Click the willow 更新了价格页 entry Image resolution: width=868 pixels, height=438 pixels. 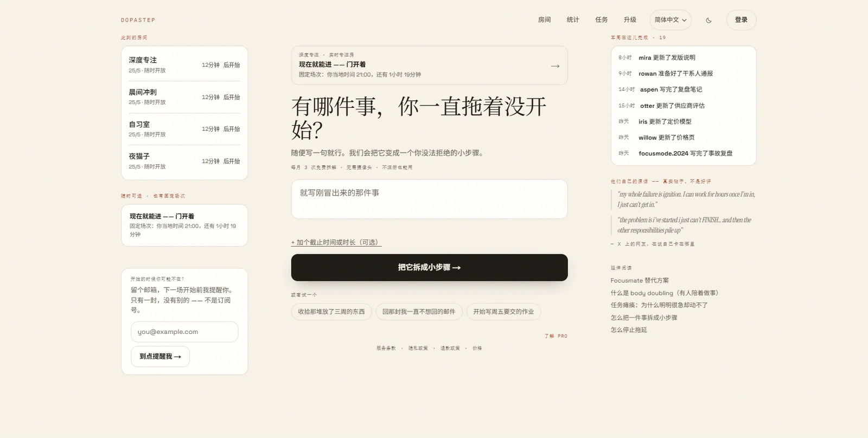point(684,137)
